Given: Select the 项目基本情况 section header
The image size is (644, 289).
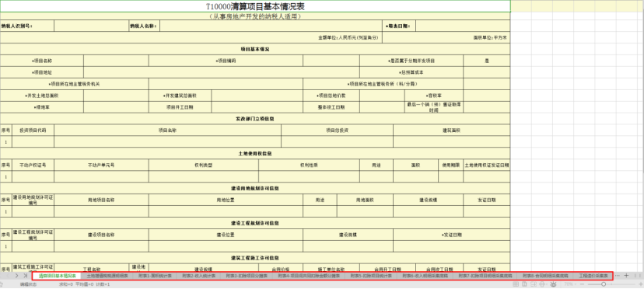Looking at the screenshot, I should (x=255, y=49).
